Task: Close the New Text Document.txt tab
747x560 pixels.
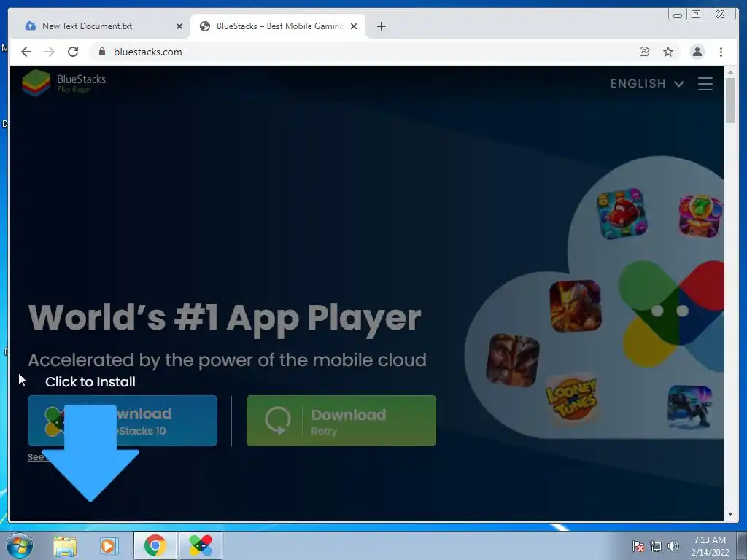Action: 179,26
